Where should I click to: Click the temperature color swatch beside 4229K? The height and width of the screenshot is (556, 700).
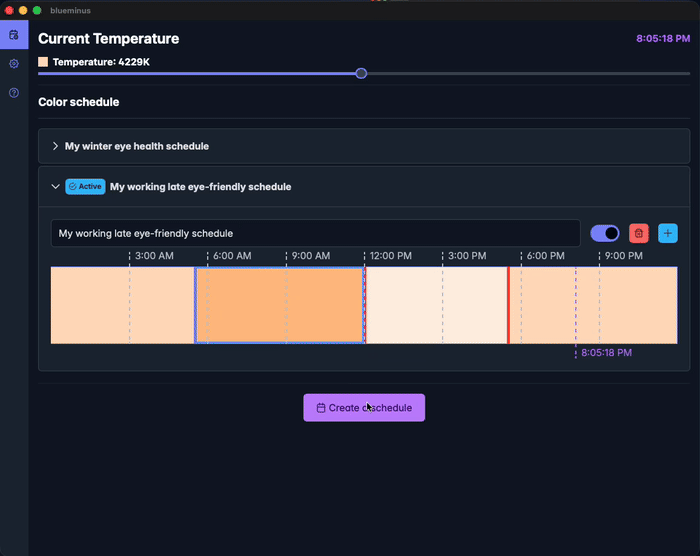[x=43, y=62]
